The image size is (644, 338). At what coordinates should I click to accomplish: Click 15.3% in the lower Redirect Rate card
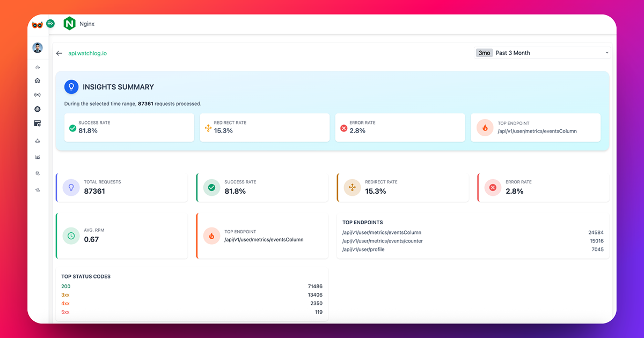376,191
